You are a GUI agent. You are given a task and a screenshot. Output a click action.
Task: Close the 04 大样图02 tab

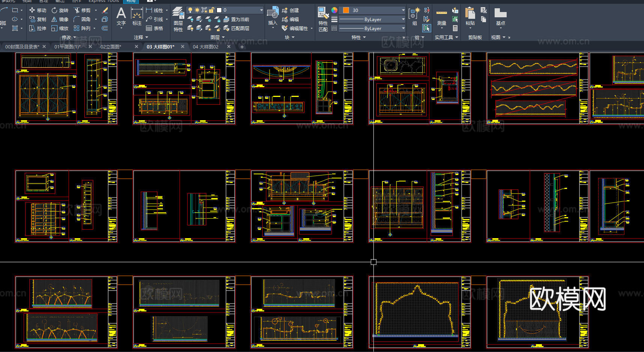click(229, 47)
